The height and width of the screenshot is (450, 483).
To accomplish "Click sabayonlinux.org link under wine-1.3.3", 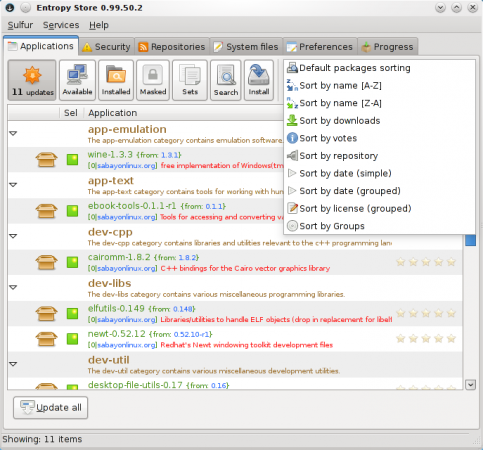I will coord(127,166).
